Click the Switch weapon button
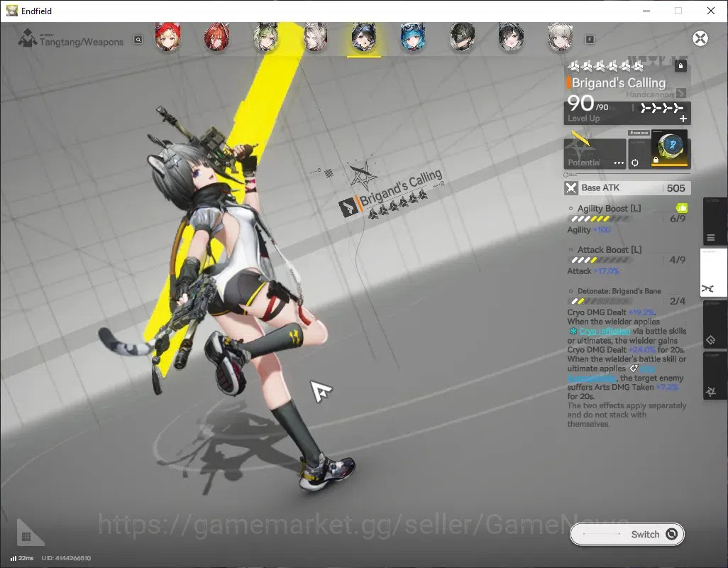The image size is (728, 568). 627,535
